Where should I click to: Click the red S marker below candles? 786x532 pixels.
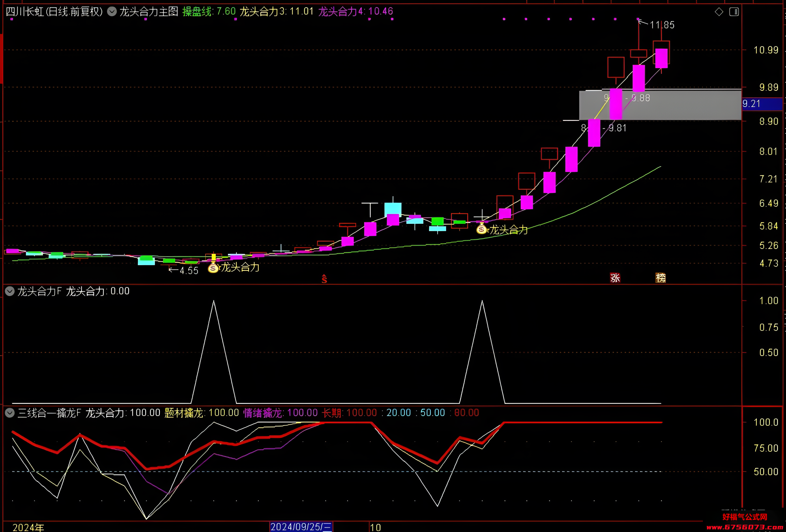[x=324, y=279]
